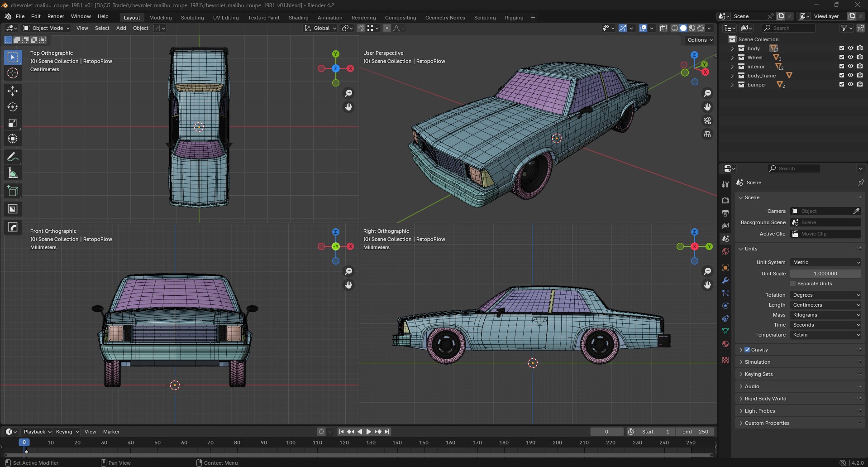The image size is (868, 467).
Task: Select the Scale tool
Action: point(13,123)
